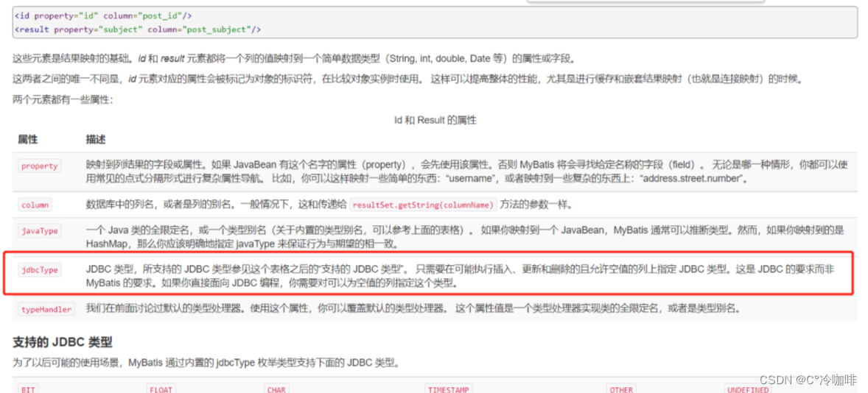This screenshot has height=393, width=868.
Task: Click the column attribute code tag
Action: coord(35,205)
